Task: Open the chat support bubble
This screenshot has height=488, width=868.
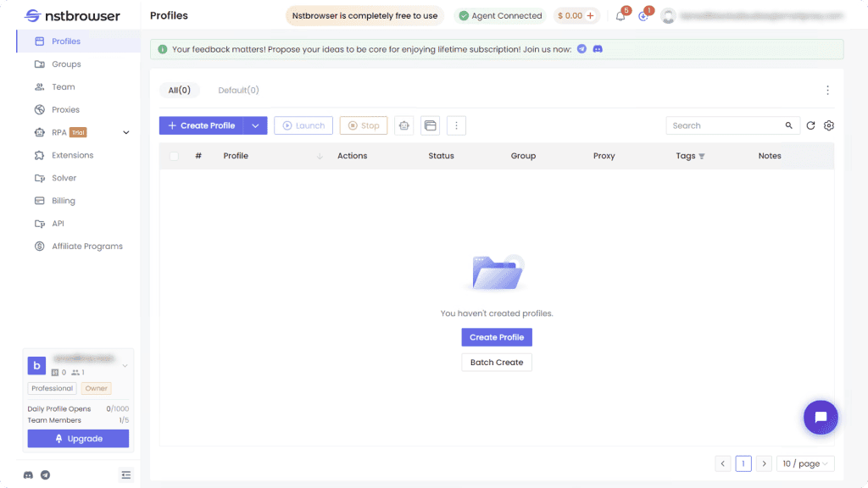Action: click(820, 417)
